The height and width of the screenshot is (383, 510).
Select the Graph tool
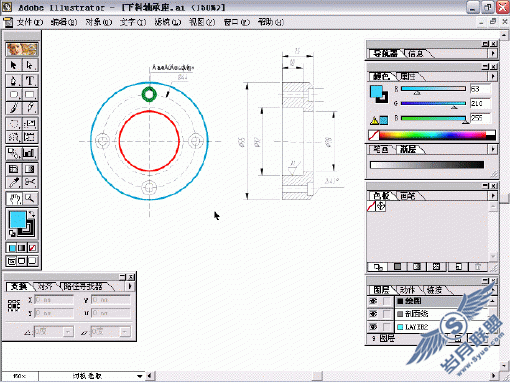pos(30,153)
